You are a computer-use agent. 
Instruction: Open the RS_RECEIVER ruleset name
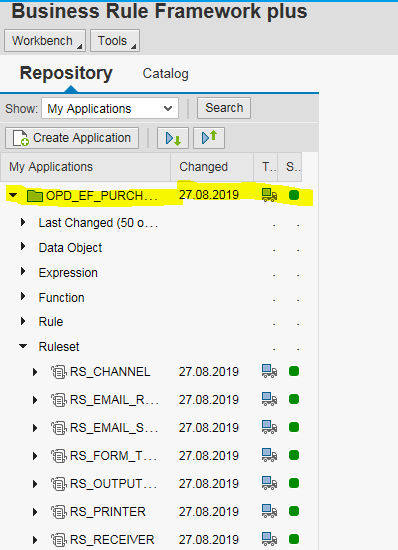(x=112, y=540)
